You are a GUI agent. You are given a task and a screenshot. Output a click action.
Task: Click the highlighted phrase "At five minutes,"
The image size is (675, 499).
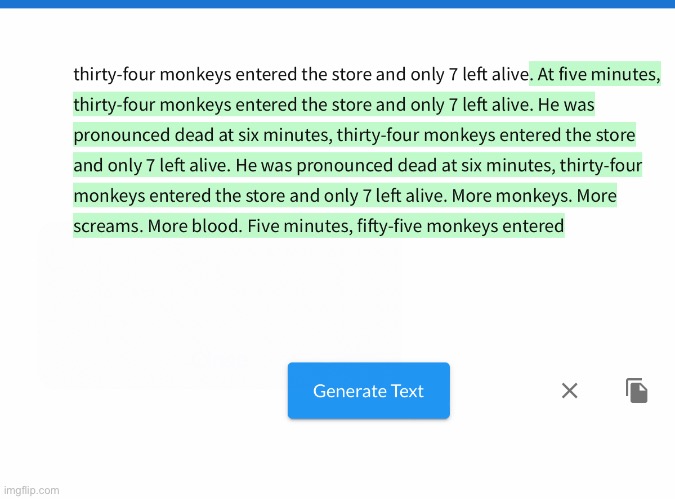click(598, 74)
